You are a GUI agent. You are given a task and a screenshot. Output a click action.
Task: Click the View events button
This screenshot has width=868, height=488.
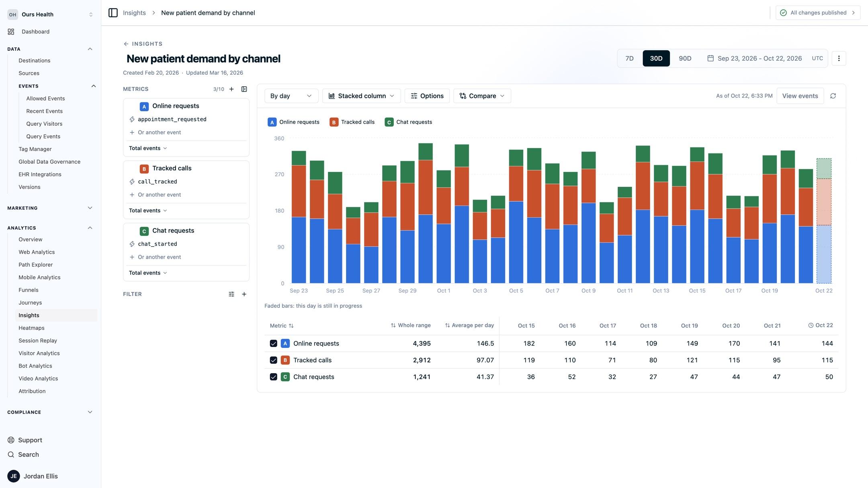pyautogui.click(x=800, y=96)
